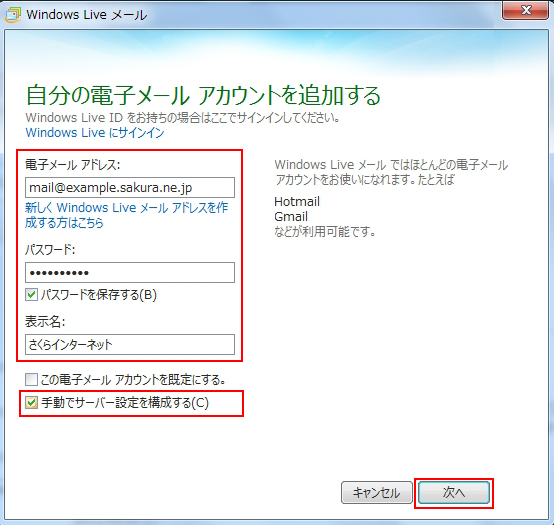Image resolution: width=554 pixels, height=525 pixels.
Task: Toggle 手動でサーバー設定を構成する(C) checkbox
Action: click(x=31, y=403)
